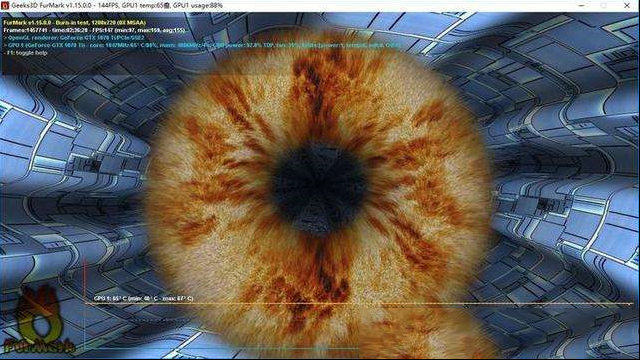Image resolution: width=640 pixels, height=360 pixels.
Task: Click the 'FurMark Burn-in test' yellow header line
Action: pos(74,22)
